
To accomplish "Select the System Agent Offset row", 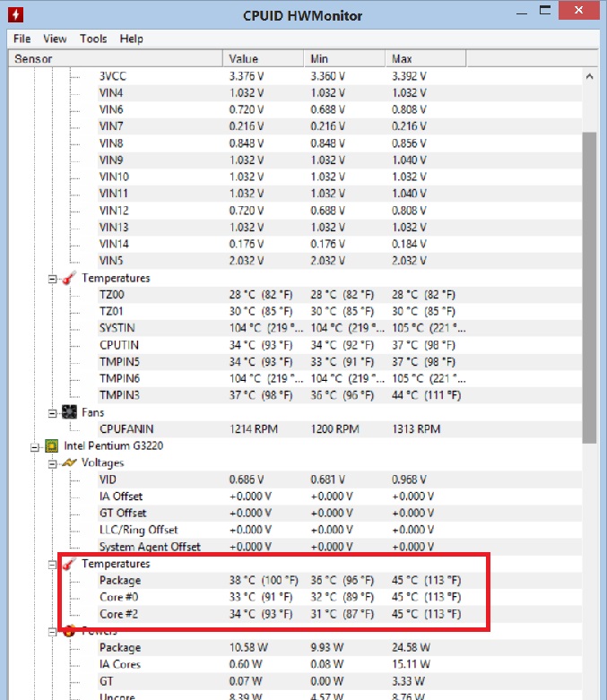I will pyautogui.click(x=340, y=547).
